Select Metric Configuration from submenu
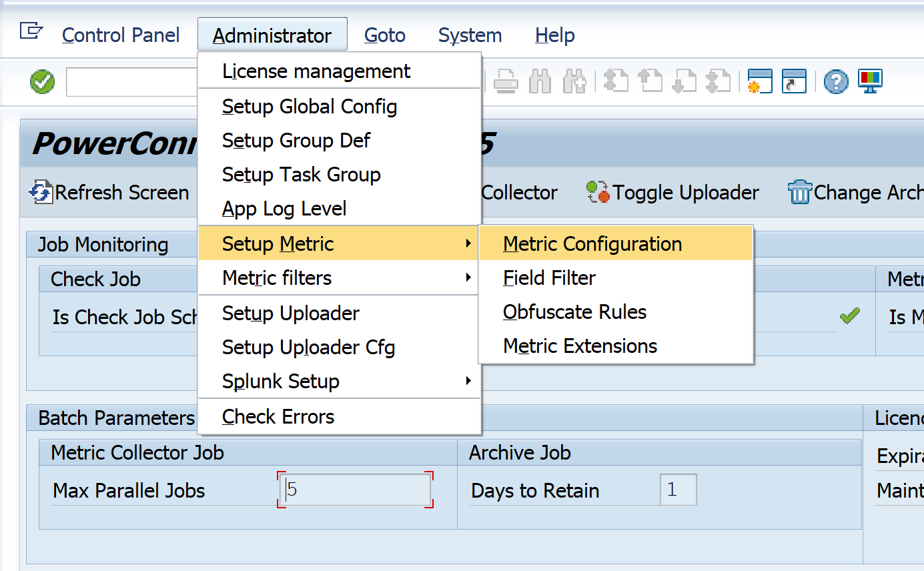This screenshot has width=924, height=571. (592, 244)
